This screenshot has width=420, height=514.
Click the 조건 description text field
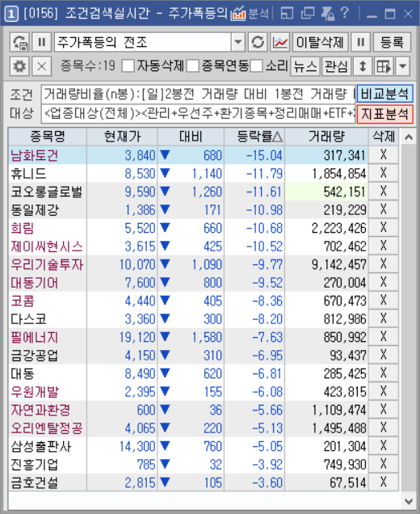coord(198,94)
